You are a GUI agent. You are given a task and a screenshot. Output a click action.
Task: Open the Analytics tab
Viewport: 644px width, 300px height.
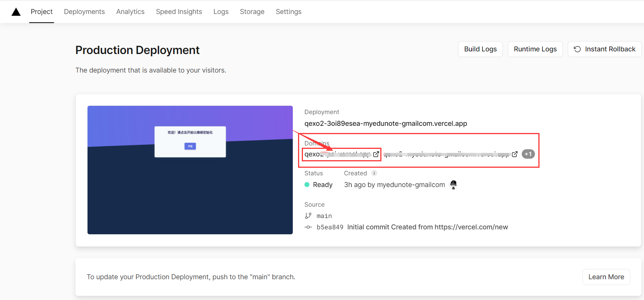130,12
